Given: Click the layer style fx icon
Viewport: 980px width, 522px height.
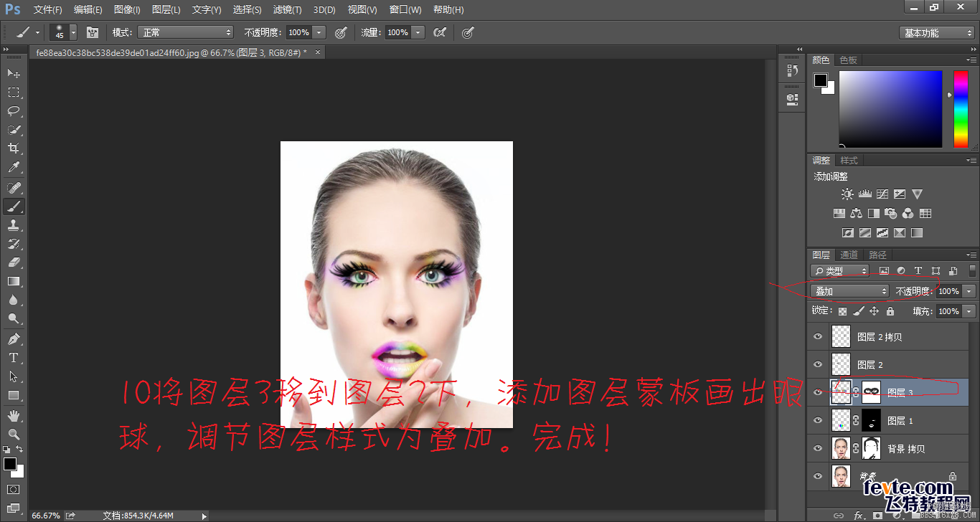Looking at the screenshot, I should click(x=858, y=515).
